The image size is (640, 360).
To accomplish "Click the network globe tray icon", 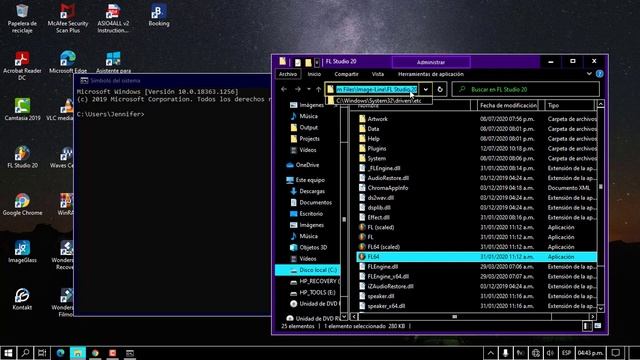I will pyautogui.click(x=536, y=353).
